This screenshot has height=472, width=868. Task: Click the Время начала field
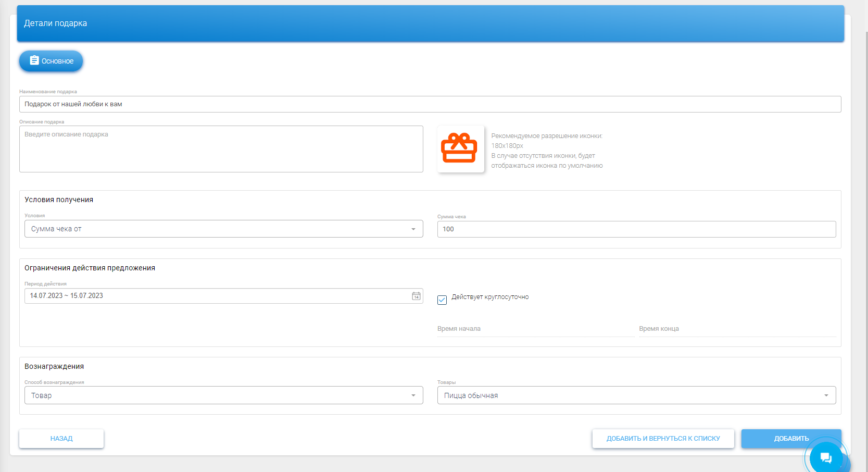[535, 329]
